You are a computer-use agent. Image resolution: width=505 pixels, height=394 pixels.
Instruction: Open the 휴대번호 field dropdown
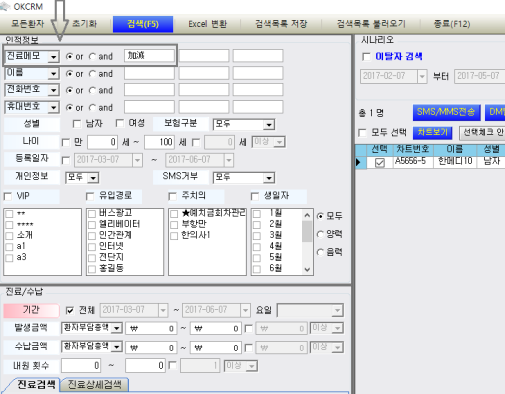(x=53, y=108)
